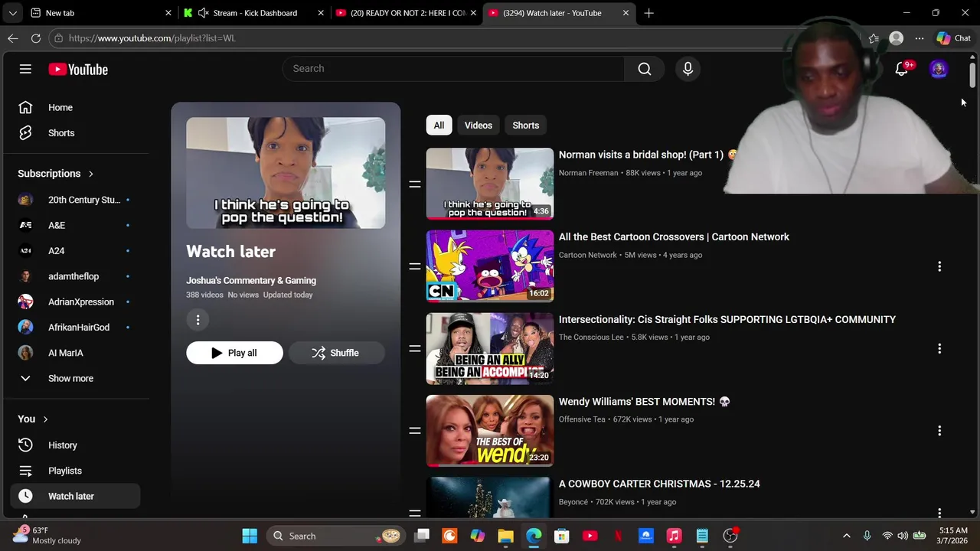
Task: Open the Cartoon Crossovers video thumbnail
Action: (490, 266)
